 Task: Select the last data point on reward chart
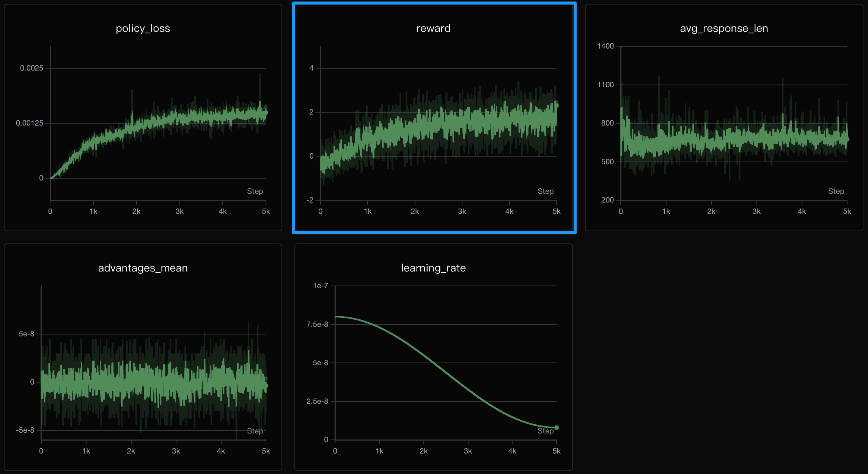556,105
